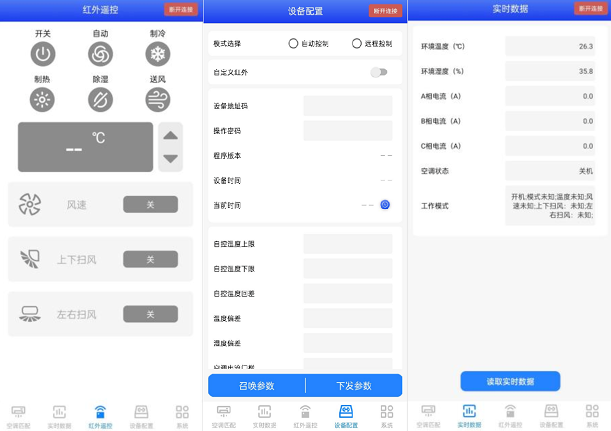Select the 自动控制 radio option
The image size is (611, 431).
tap(293, 44)
